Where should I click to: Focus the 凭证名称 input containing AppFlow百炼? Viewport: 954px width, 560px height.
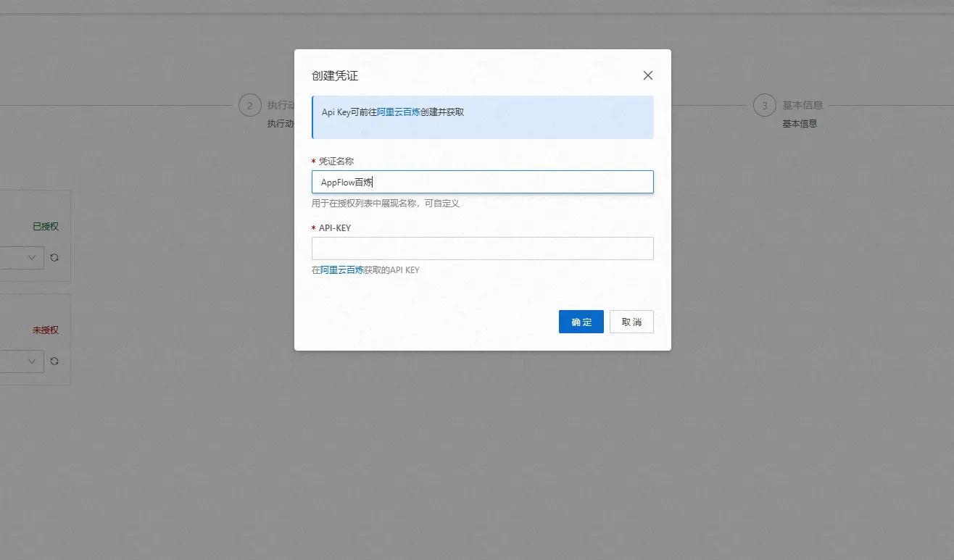(x=483, y=182)
